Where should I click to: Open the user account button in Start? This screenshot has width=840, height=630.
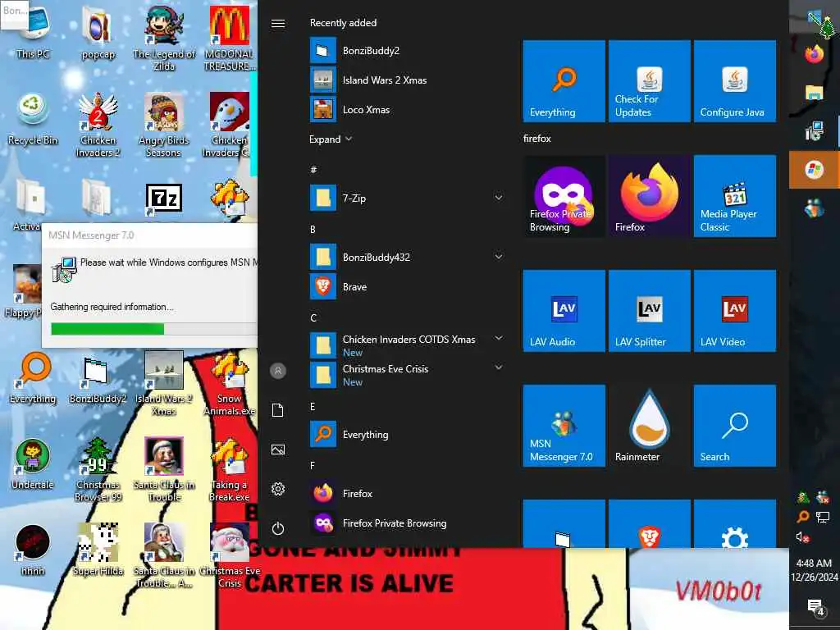(277, 371)
